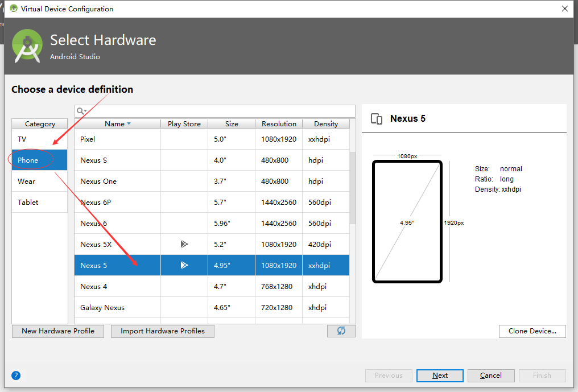
Task: Click the refresh device list icon button
Action: click(341, 331)
